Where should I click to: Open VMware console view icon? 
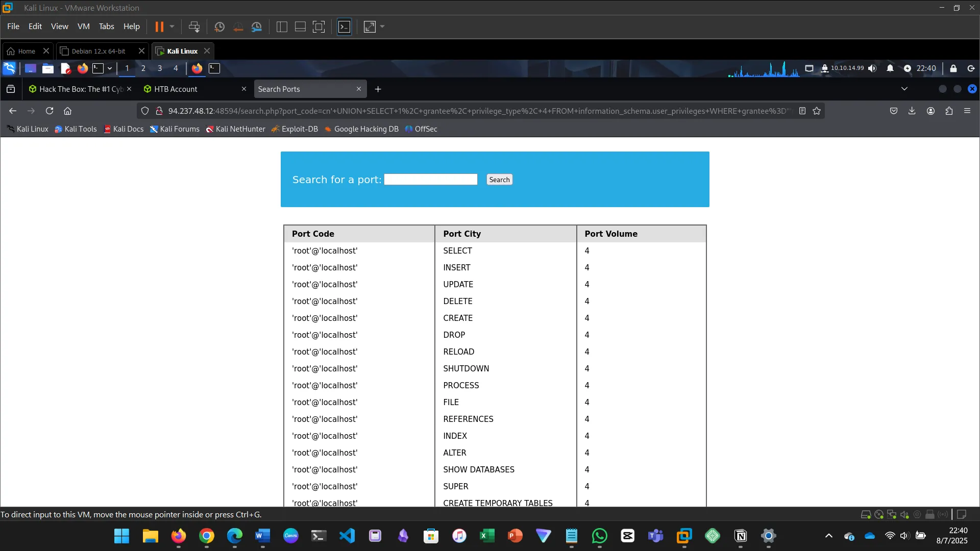click(x=345, y=27)
